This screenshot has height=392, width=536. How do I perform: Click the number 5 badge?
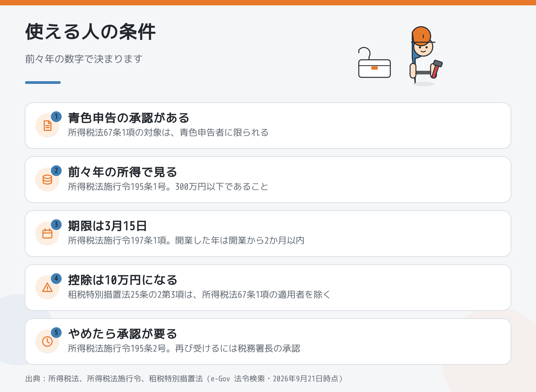coord(56,333)
